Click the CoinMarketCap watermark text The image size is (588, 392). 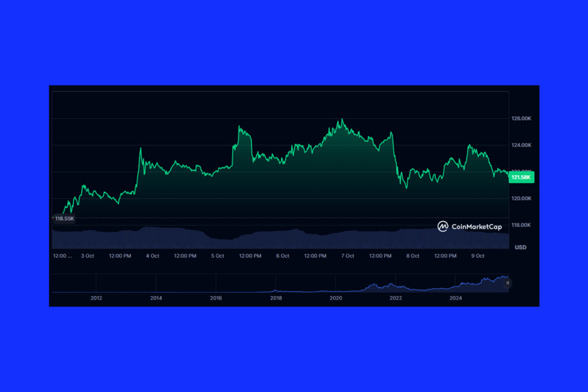475,227
